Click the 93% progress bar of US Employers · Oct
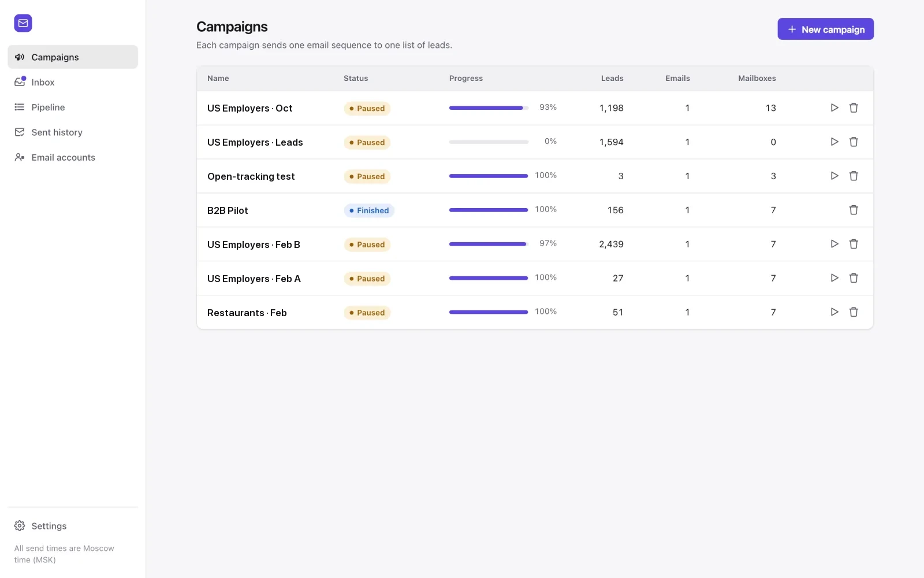The width and height of the screenshot is (924, 578). click(x=489, y=108)
